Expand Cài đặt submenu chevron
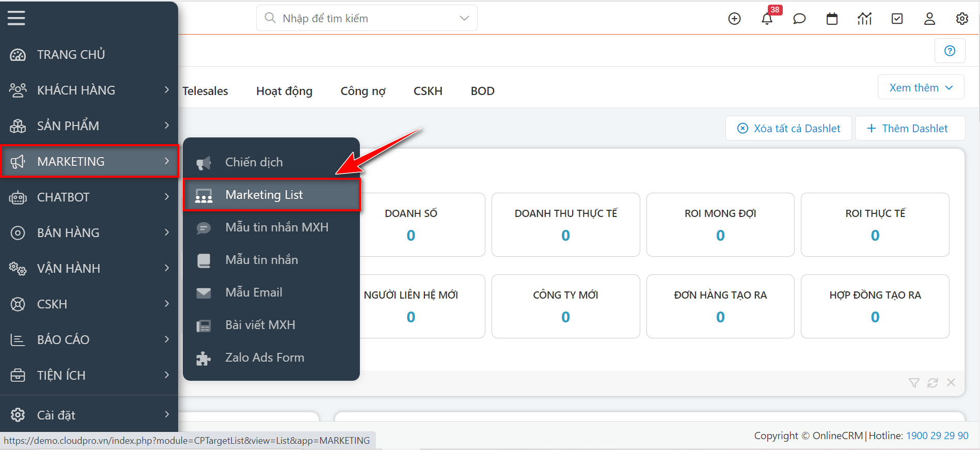 pyautogui.click(x=167, y=414)
